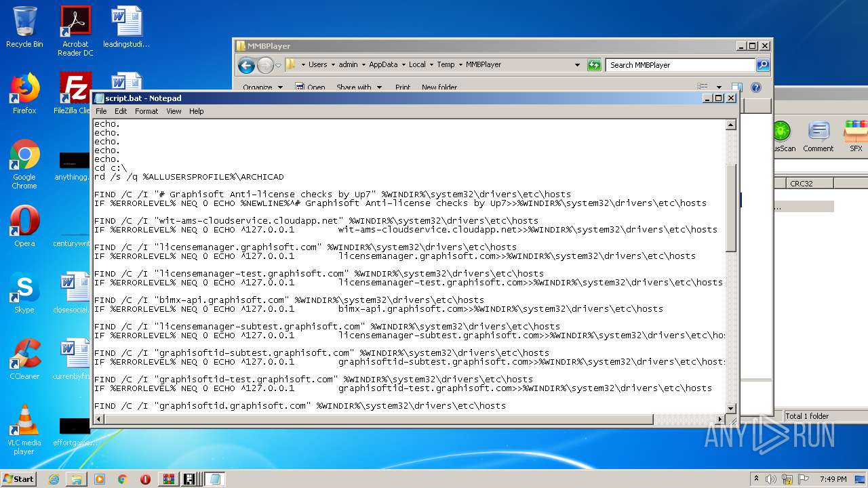Open Windows Media Player taskbar icon
The height and width of the screenshot is (488, 868).
point(100,479)
